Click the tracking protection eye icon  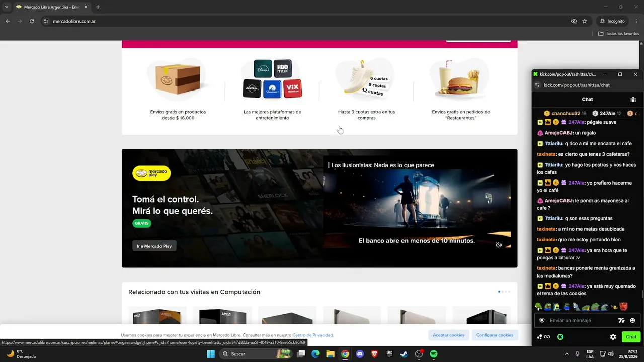click(574, 21)
